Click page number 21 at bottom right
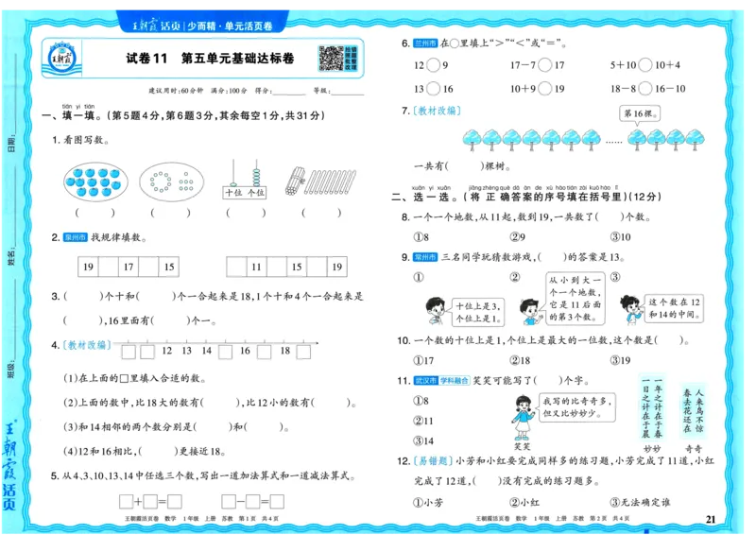This screenshot has width=756, height=535. point(711,519)
